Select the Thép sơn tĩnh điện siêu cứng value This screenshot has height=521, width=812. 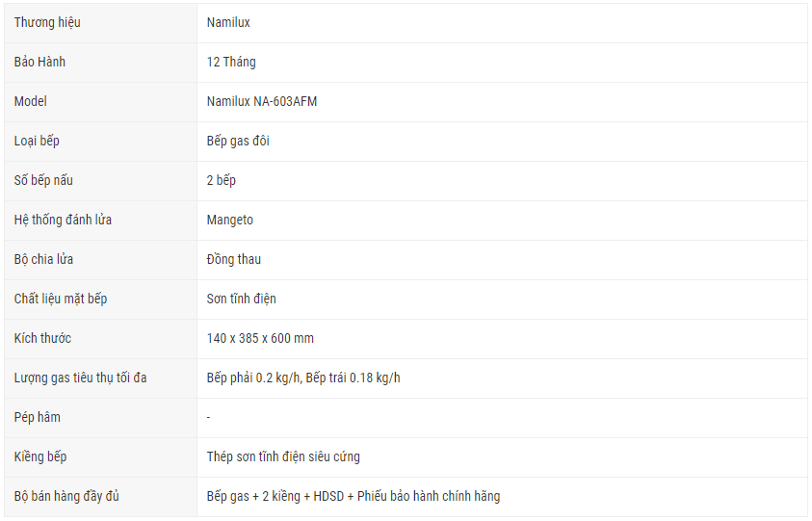point(283,457)
